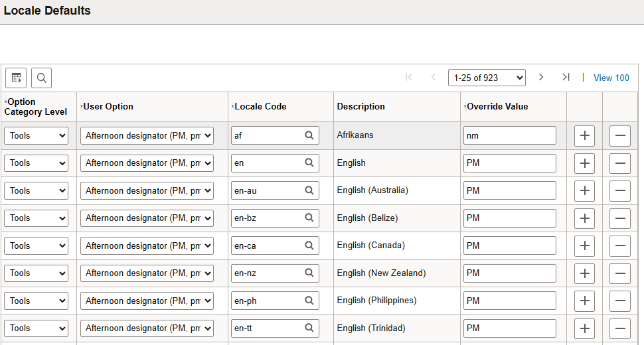This screenshot has width=644, height=345.
Task: Open Tools dropdown in the en row
Action: (36, 163)
